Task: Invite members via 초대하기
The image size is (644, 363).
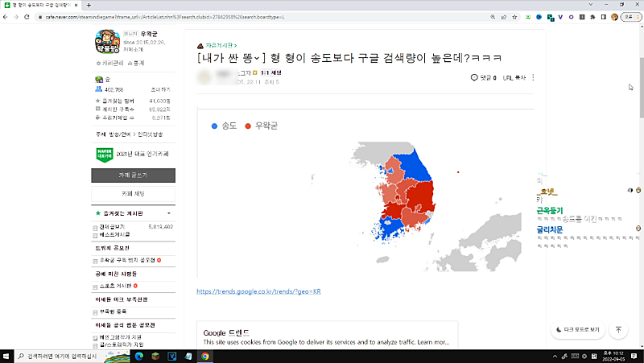Action: point(160,89)
